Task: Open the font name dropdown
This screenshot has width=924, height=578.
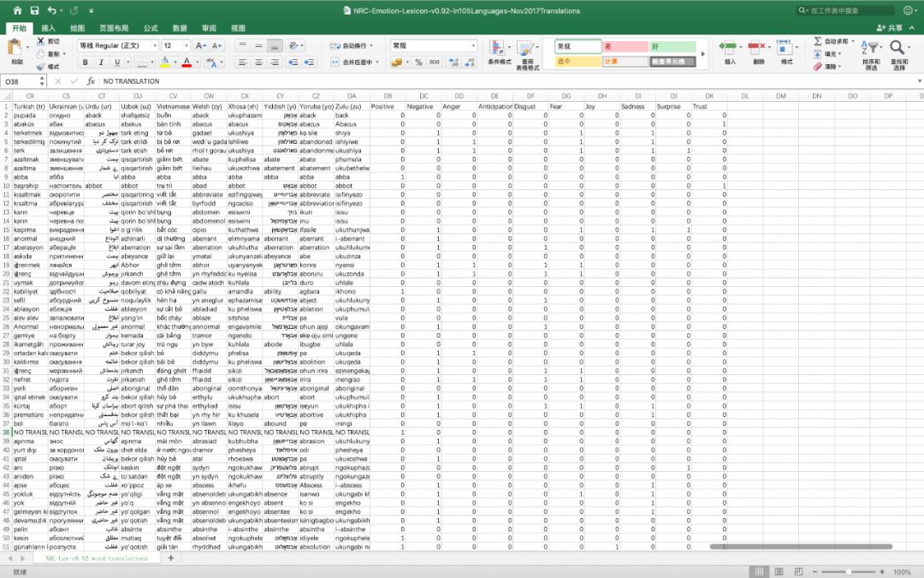Action: pyautogui.click(x=155, y=45)
